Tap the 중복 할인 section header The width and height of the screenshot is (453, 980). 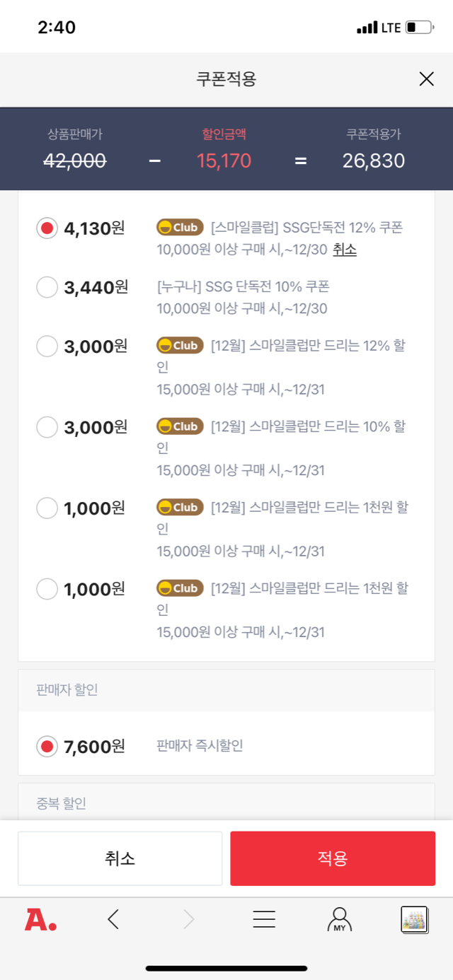pos(61,803)
